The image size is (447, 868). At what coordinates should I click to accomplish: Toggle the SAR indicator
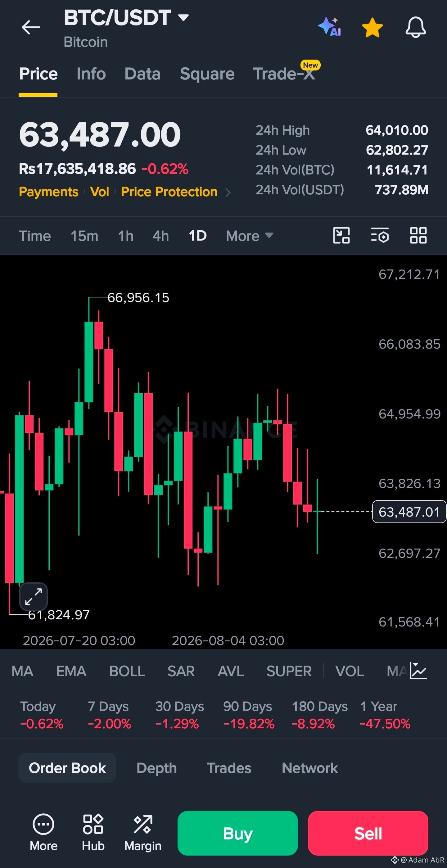pyautogui.click(x=181, y=671)
